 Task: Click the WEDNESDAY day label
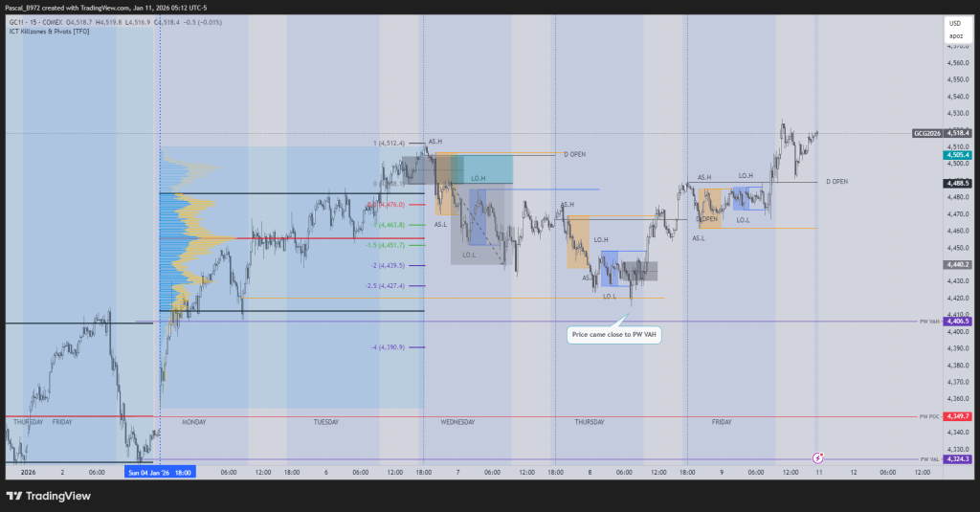pos(457,421)
